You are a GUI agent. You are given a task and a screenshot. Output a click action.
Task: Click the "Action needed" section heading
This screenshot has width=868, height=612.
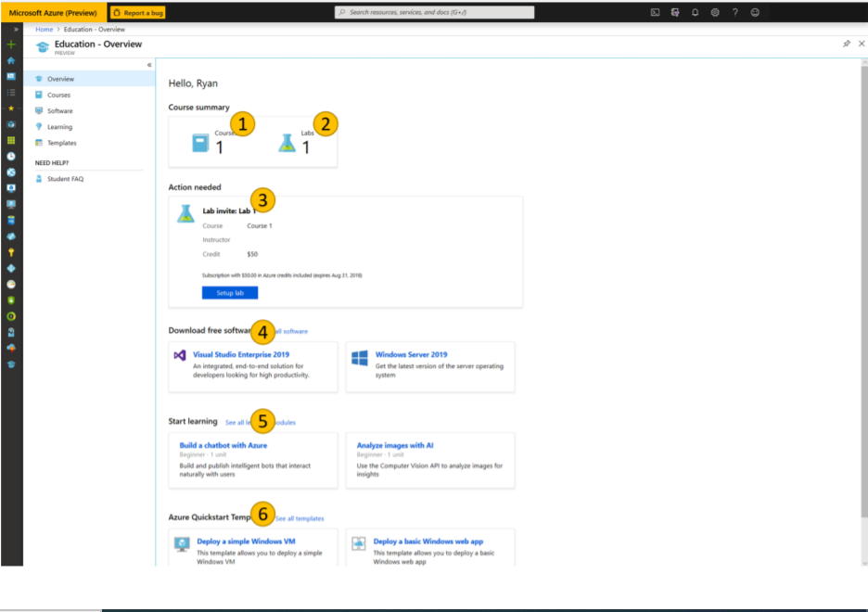[195, 187]
